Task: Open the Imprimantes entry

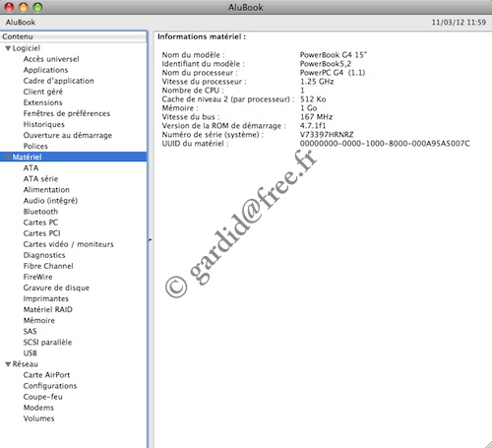Action: click(x=46, y=298)
